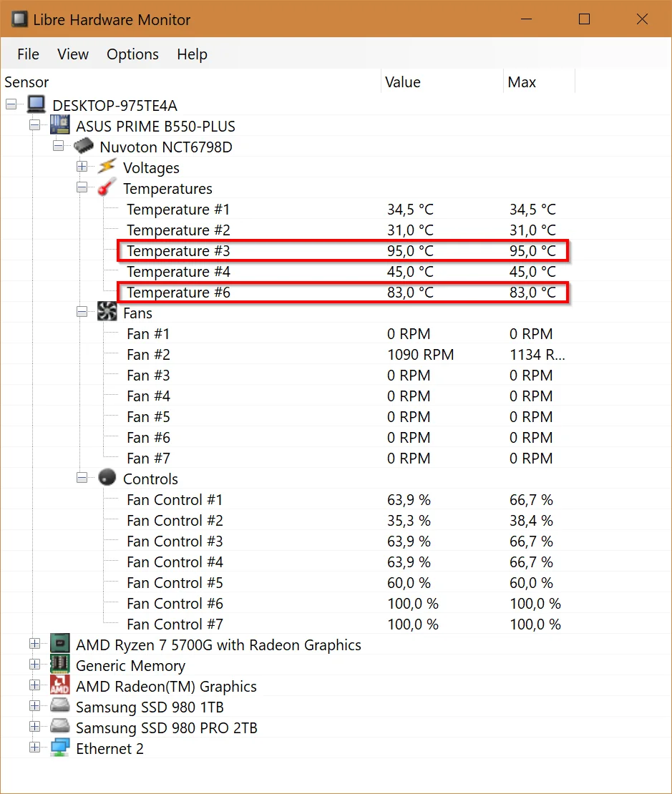Click the Nuvoton NCT6798D chip icon

[84, 147]
